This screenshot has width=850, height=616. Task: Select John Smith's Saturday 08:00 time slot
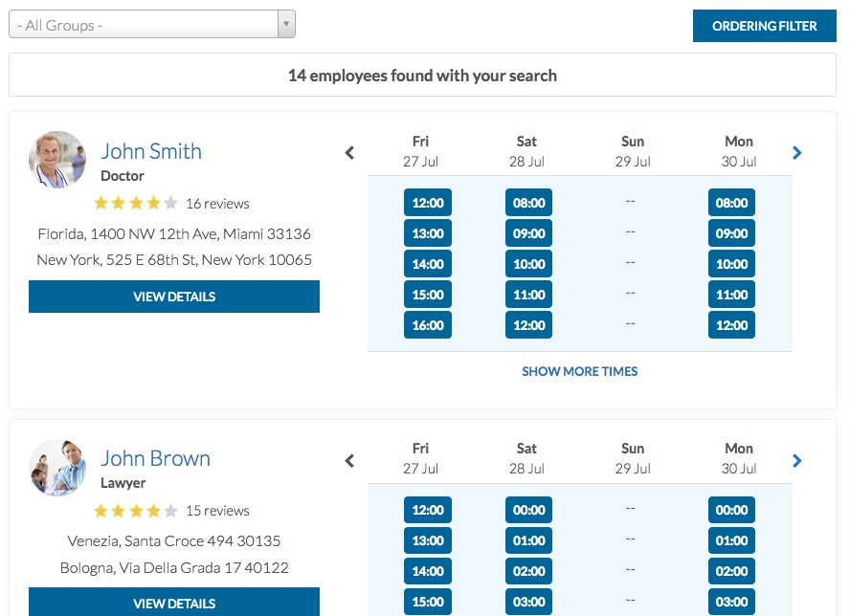click(x=528, y=203)
